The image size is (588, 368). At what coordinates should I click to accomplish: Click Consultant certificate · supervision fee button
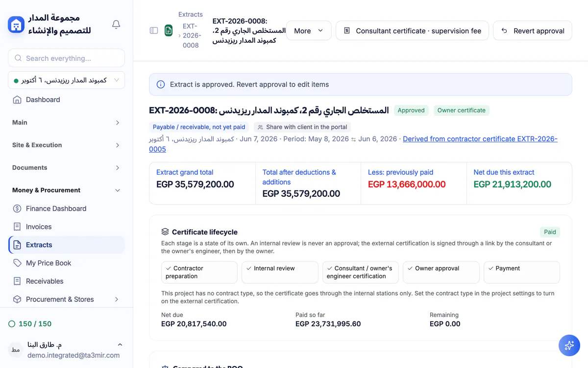[x=412, y=30]
